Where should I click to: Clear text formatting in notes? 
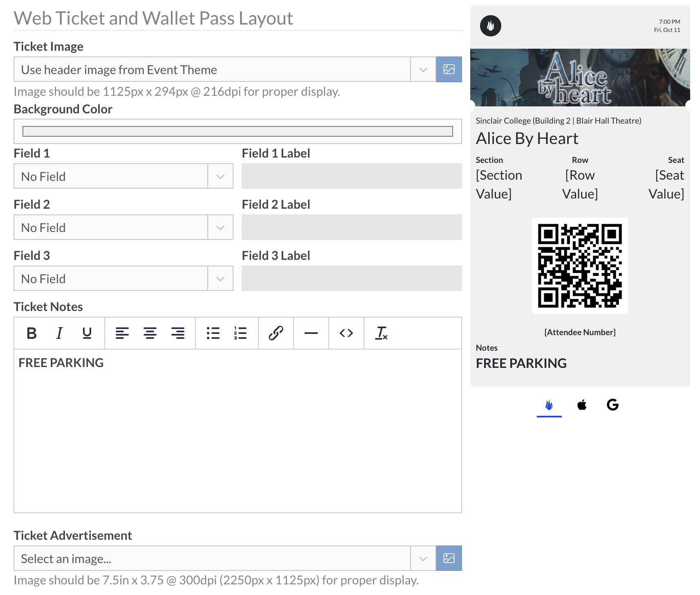coord(381,333)
